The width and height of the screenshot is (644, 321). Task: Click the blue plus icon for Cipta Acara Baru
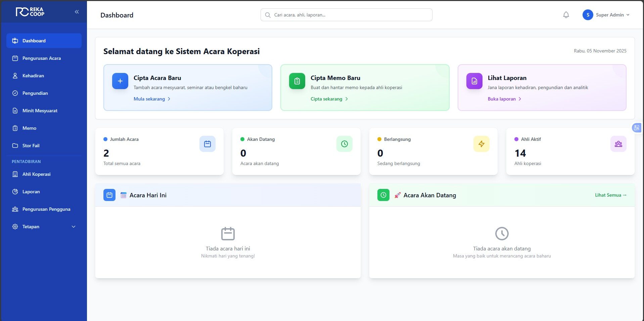tap(120, 81)
